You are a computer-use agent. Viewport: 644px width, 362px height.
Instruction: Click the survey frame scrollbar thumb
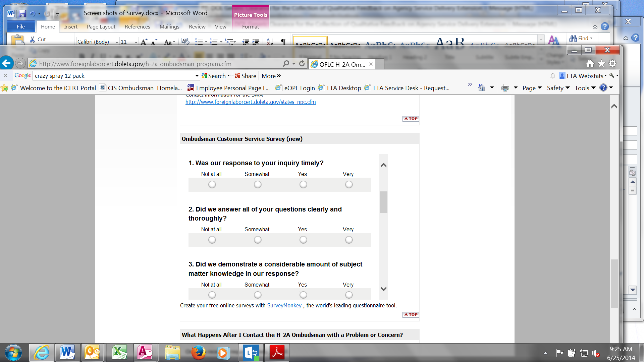[x=383, y=202]
